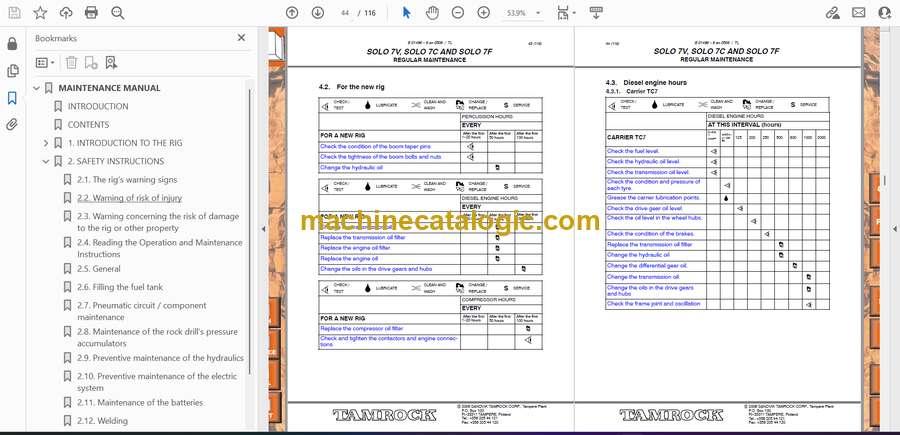Follow link Change the differential gear oil

pos(647,266)
